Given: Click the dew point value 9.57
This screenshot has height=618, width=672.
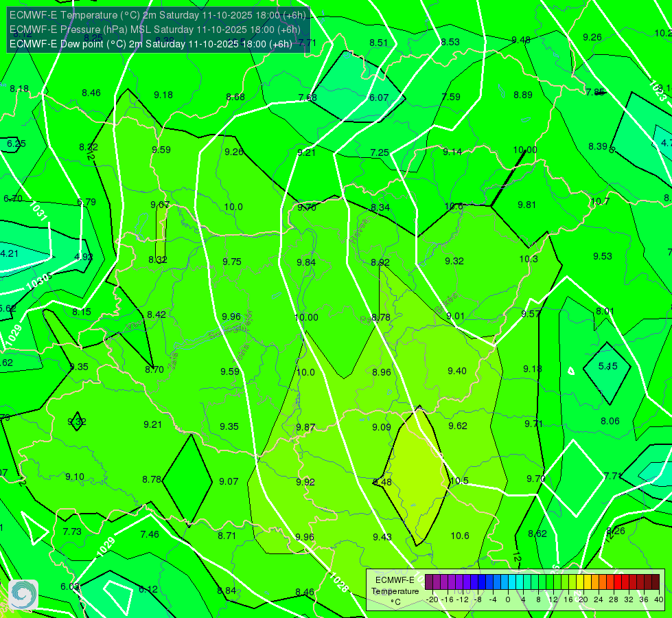Looking at the screenshot, I should tap(531, 314).
